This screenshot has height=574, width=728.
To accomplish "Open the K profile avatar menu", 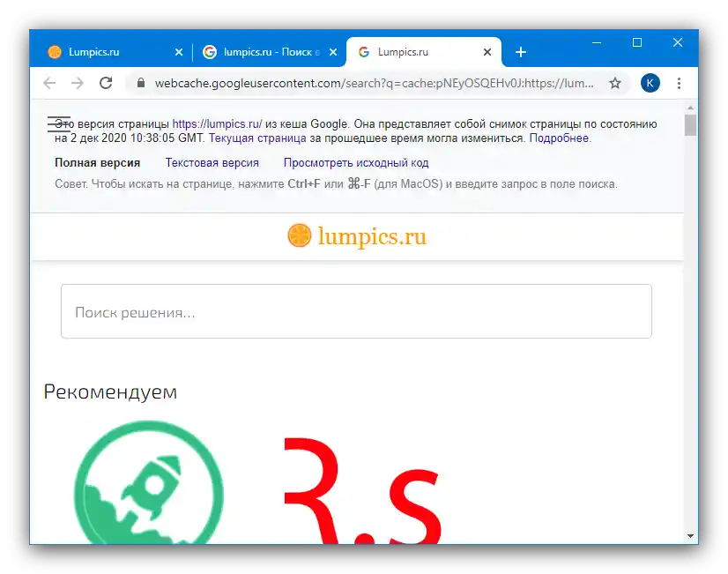I will tap(650, 83).
